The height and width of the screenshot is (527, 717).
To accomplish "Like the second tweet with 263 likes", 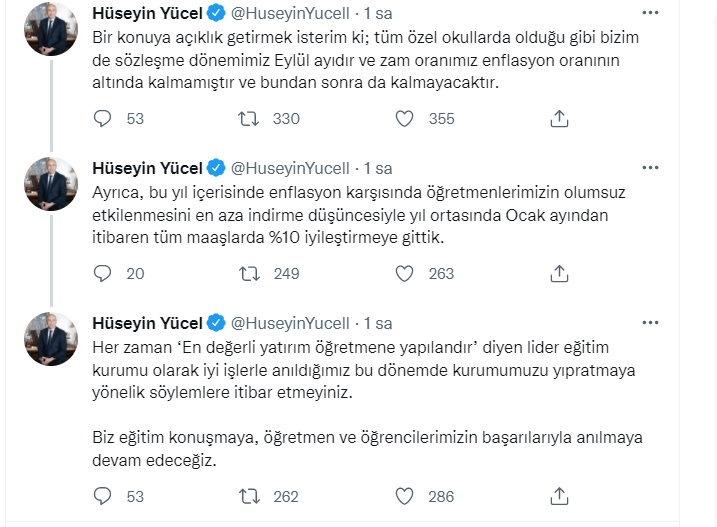I will point(405,274).
